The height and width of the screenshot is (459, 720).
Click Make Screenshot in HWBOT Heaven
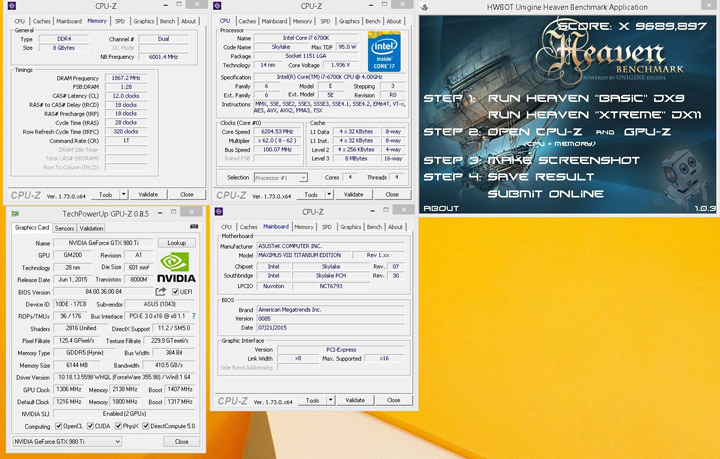point(563,160)
